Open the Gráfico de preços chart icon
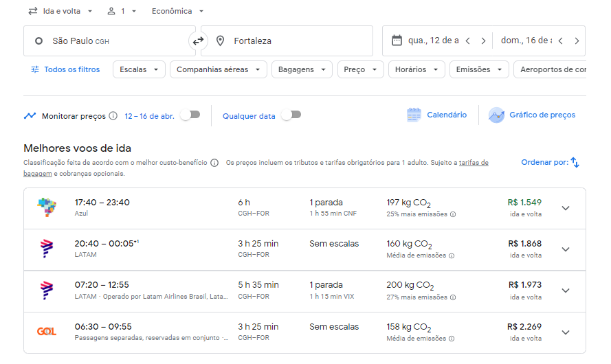Image resolution: width=611 pixels, height=364 pixels. (496, 115)
